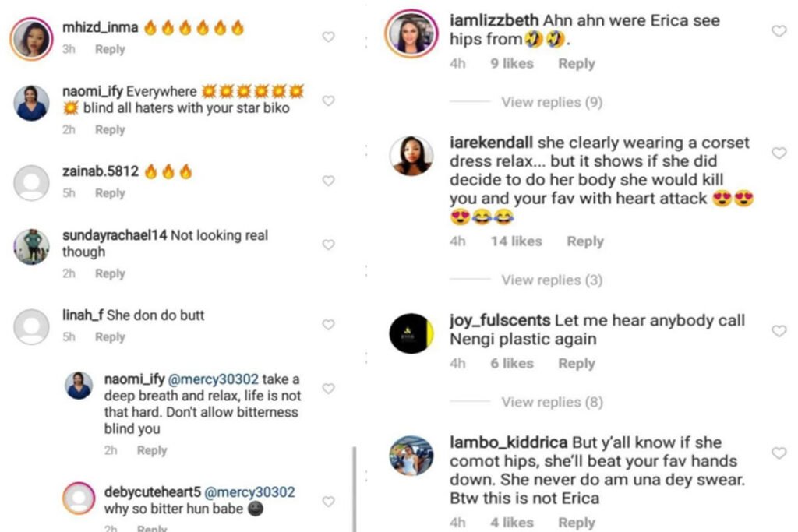Open the sundayrachael14 username profile

(115, 235)
